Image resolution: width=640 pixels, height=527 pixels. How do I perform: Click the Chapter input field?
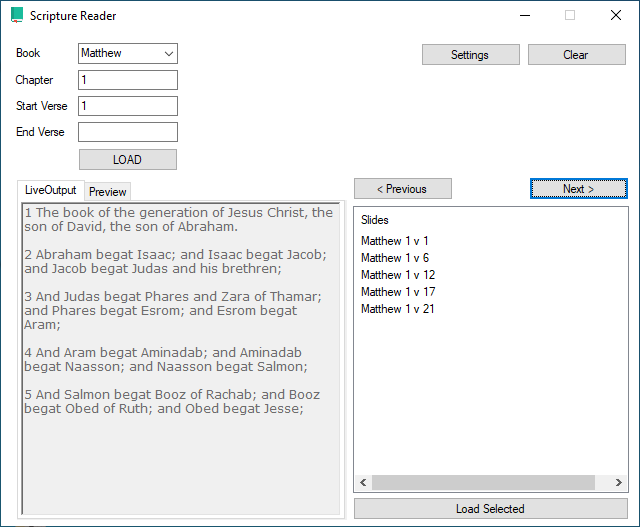(x=127, y=80)
